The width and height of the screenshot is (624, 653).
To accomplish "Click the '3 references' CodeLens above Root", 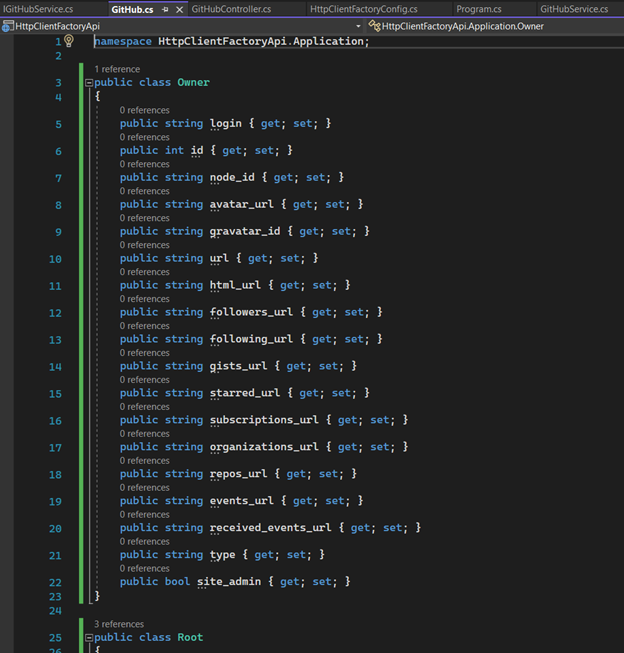I will click(119, 624).
